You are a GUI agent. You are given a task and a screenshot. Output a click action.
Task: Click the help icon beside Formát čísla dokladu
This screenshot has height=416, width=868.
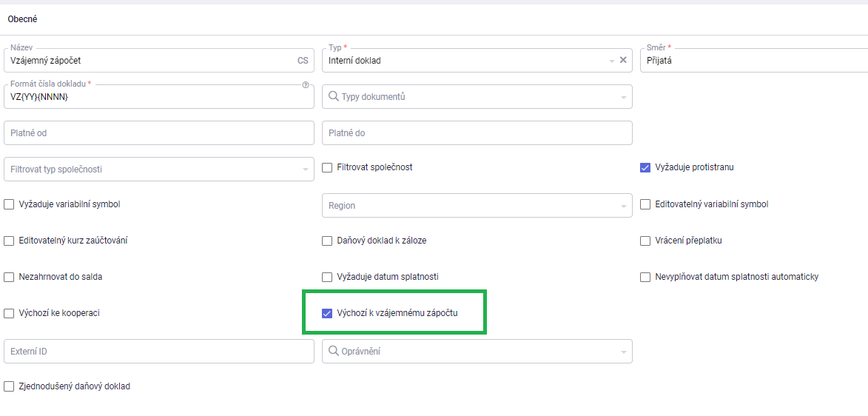[306, 85]
